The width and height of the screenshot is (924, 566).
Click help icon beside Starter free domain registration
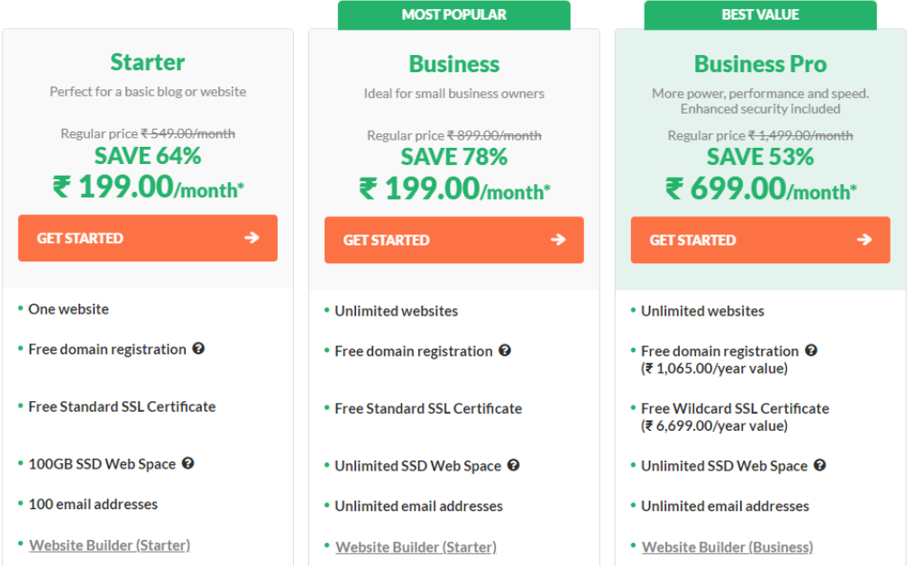coord(198,349)
